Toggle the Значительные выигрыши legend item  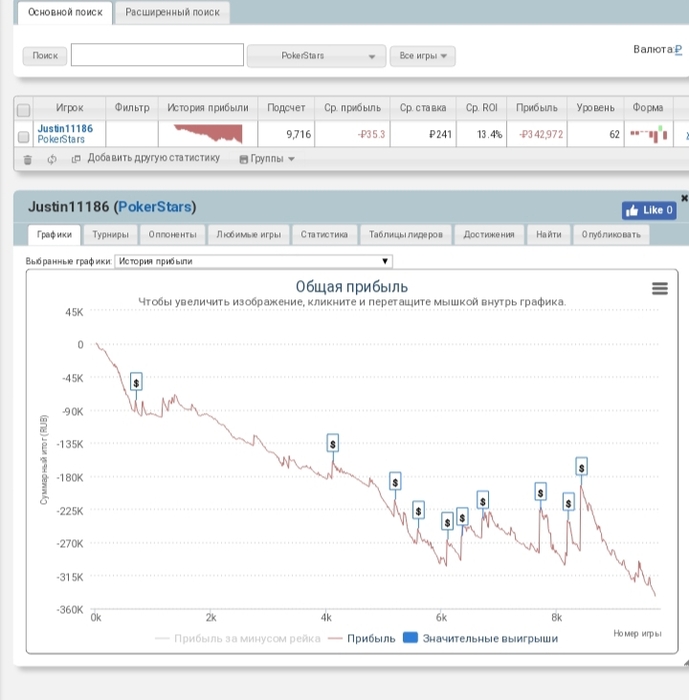(x=480, y=638)
